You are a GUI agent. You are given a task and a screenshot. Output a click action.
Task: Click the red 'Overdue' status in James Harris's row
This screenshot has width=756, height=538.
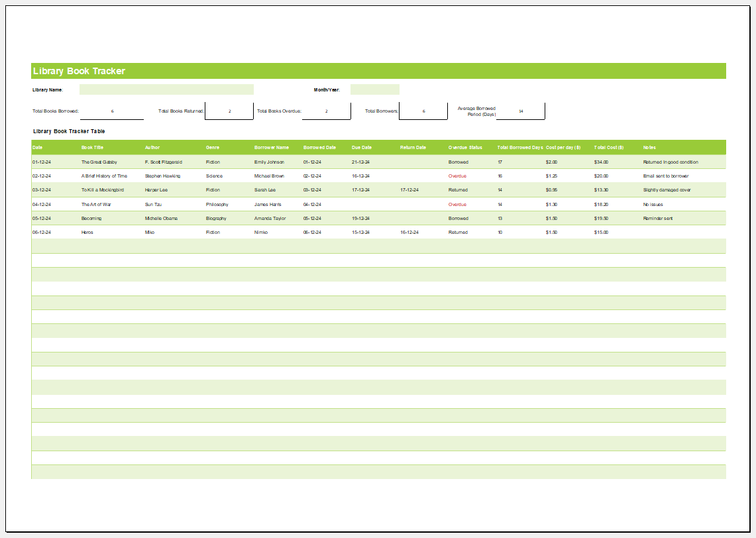[x=457, y=205]
